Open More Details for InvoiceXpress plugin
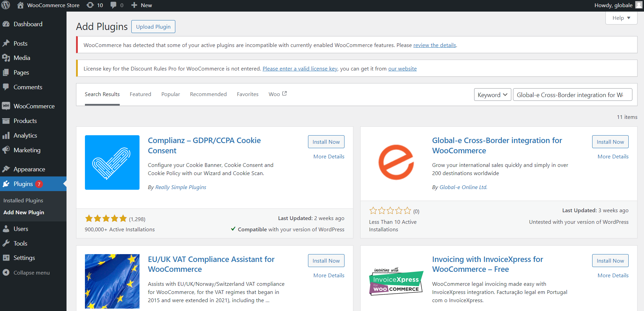Viewport: 644px width, 311px height. [x=613, y=276]
